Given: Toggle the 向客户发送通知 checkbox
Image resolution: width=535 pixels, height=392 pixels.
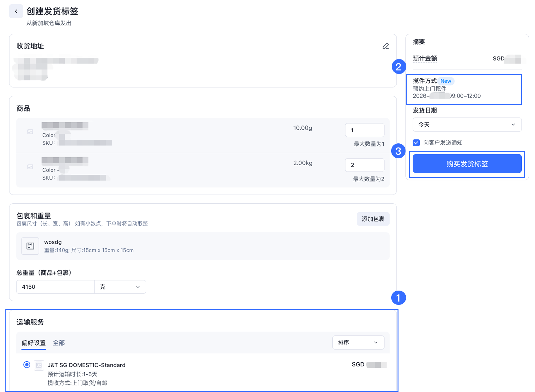Looking at the screenshot, I should (416, 143).
